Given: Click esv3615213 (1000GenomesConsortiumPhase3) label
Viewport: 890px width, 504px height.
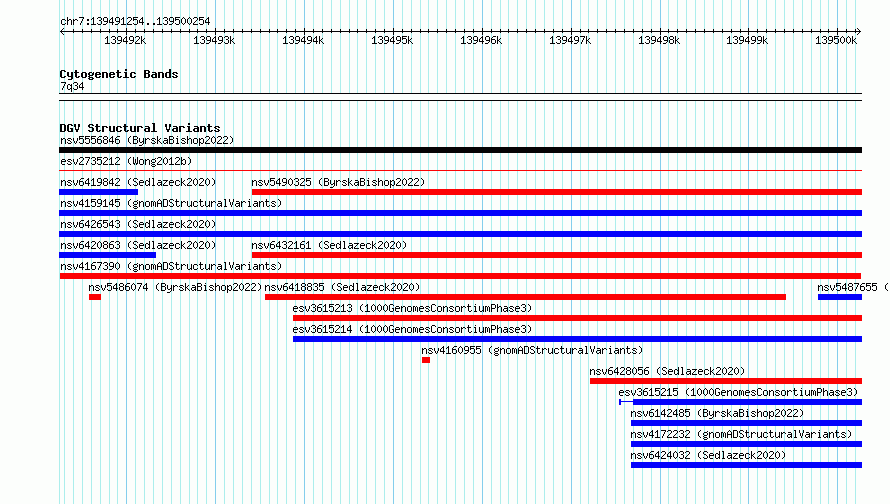Looking at the screenshot, I should pos(412,308).
